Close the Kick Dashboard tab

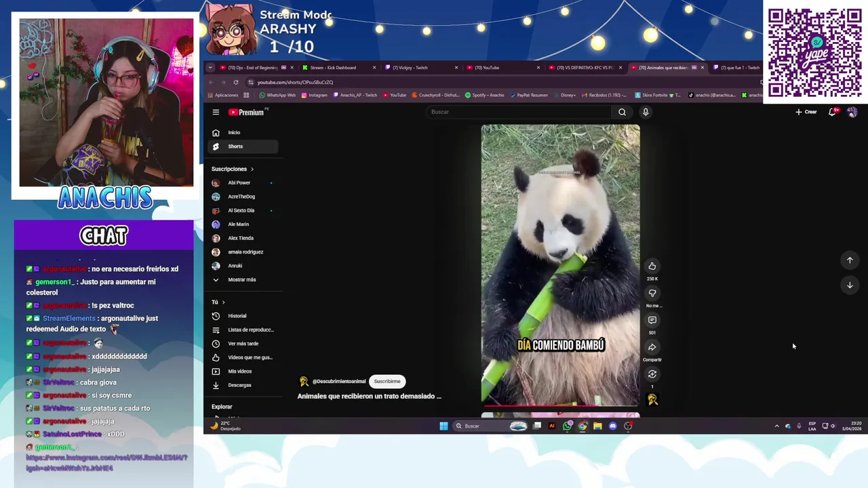[x=374, y=68]
